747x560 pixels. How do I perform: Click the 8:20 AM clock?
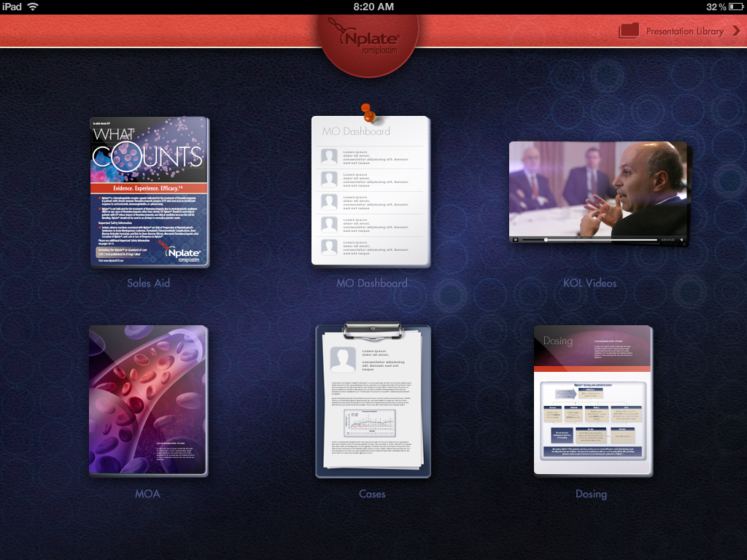tap(373, 7)
